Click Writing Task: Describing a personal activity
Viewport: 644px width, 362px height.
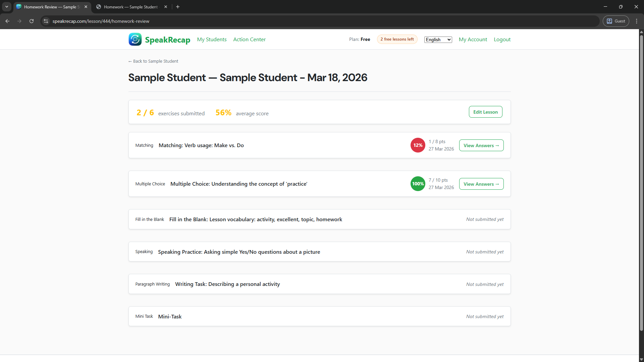click(x=227, y=284)
